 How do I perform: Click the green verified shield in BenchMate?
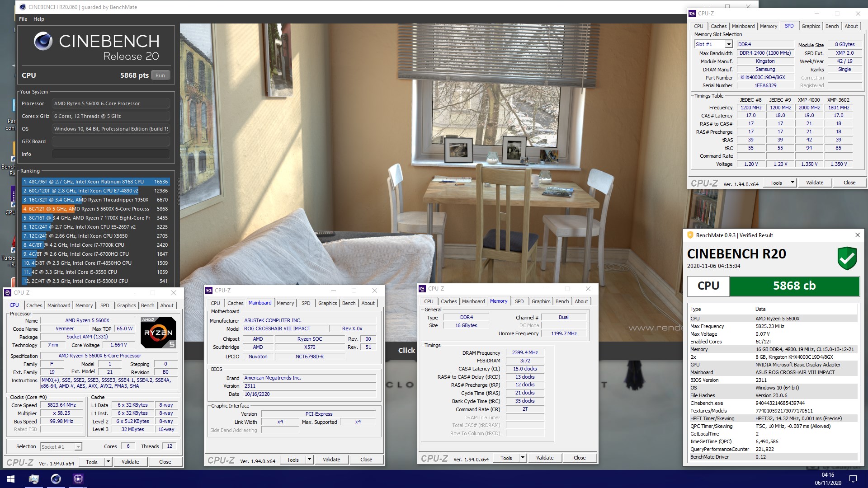[847, 258]
